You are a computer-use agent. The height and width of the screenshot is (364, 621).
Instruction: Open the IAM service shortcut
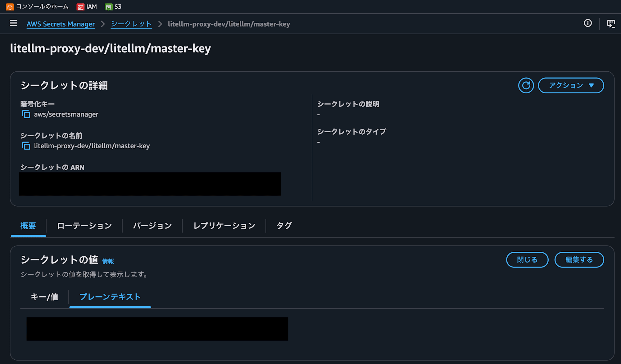87,7
